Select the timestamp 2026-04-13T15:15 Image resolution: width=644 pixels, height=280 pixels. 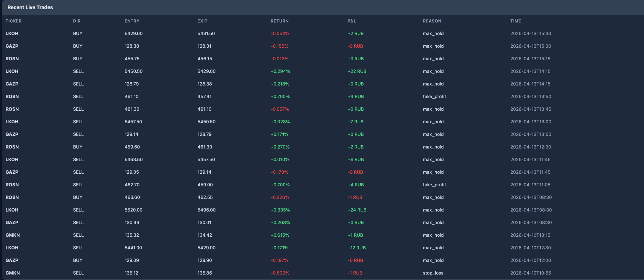pyautogui.click(x=530, y=59)
